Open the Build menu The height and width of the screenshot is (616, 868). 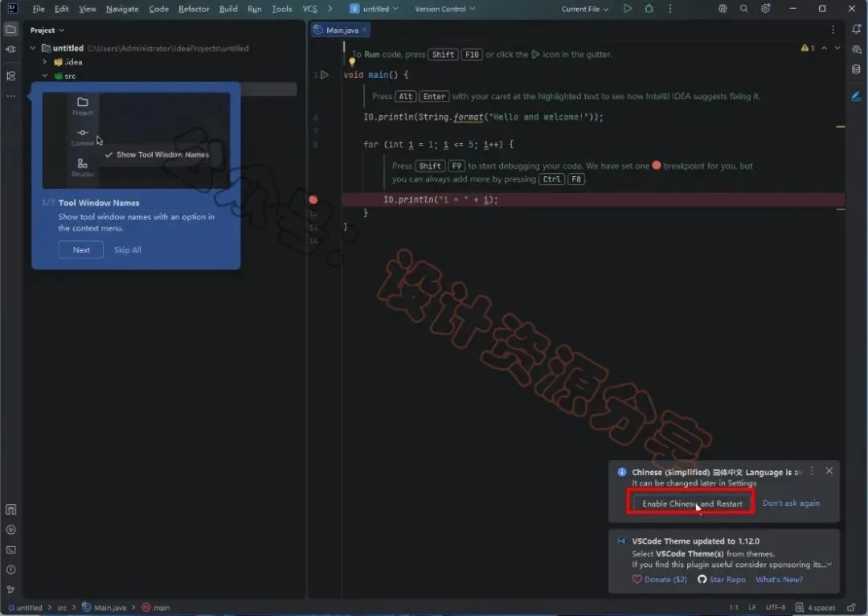click(228, 9)
